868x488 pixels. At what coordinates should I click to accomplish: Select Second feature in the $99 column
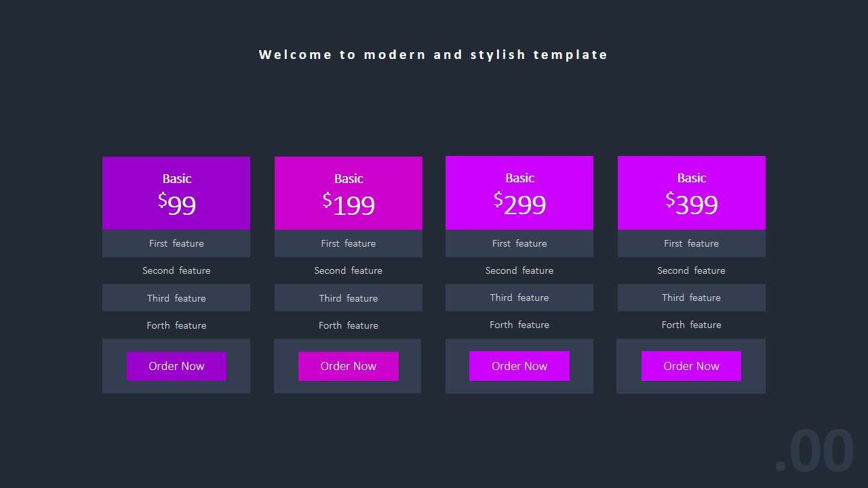tap(176, 270)
